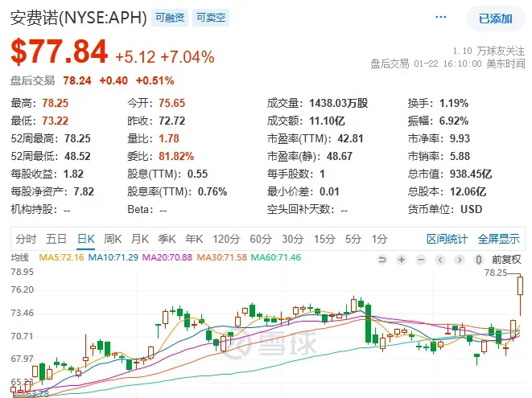Switch to the 分时 chart tab

(x=26, y=239)
